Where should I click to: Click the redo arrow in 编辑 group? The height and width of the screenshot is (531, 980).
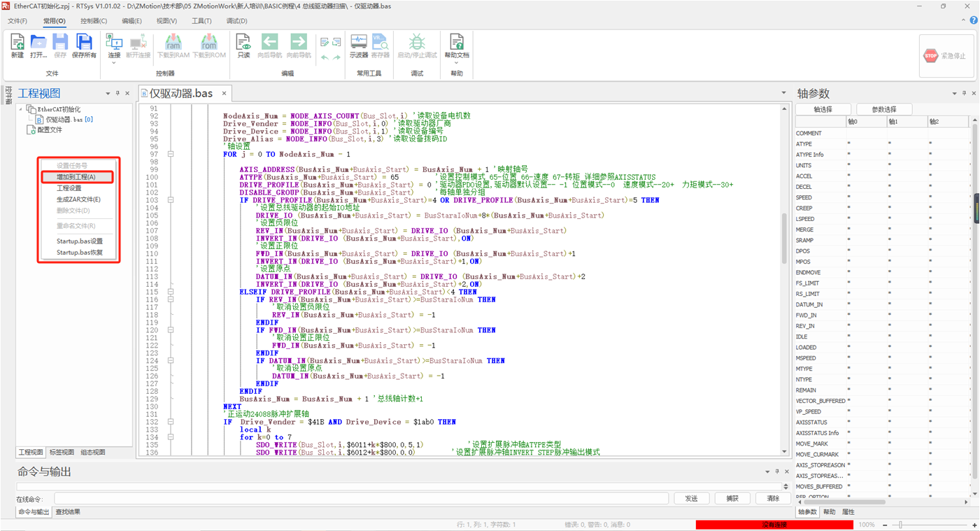[x=336, y=57]
